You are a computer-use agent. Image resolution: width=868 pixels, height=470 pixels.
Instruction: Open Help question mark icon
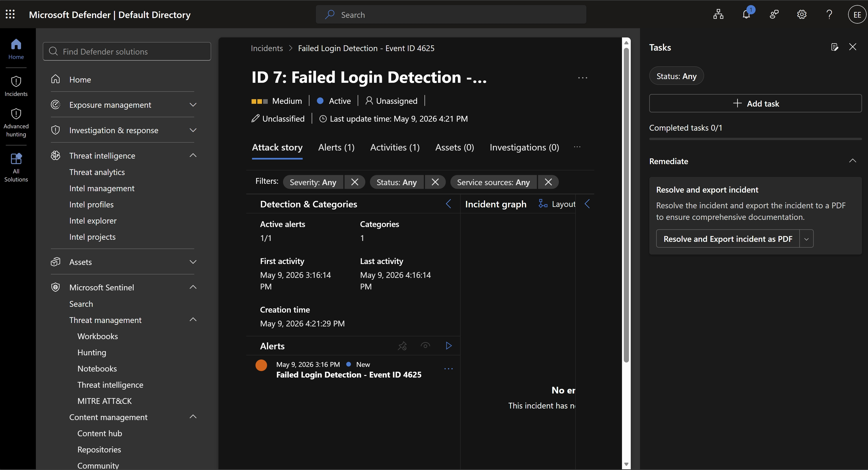pos(829,15)
